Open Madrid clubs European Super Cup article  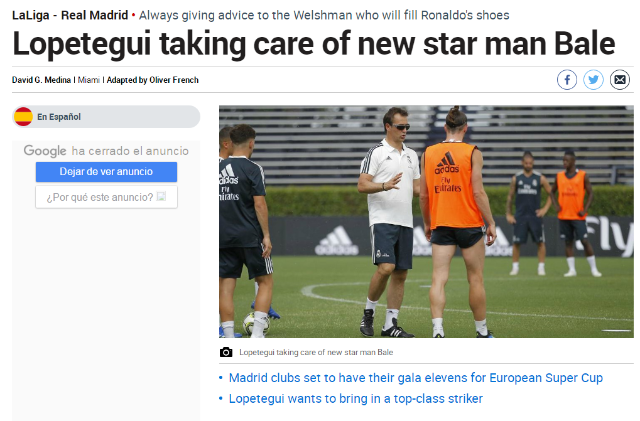point(416,378)
